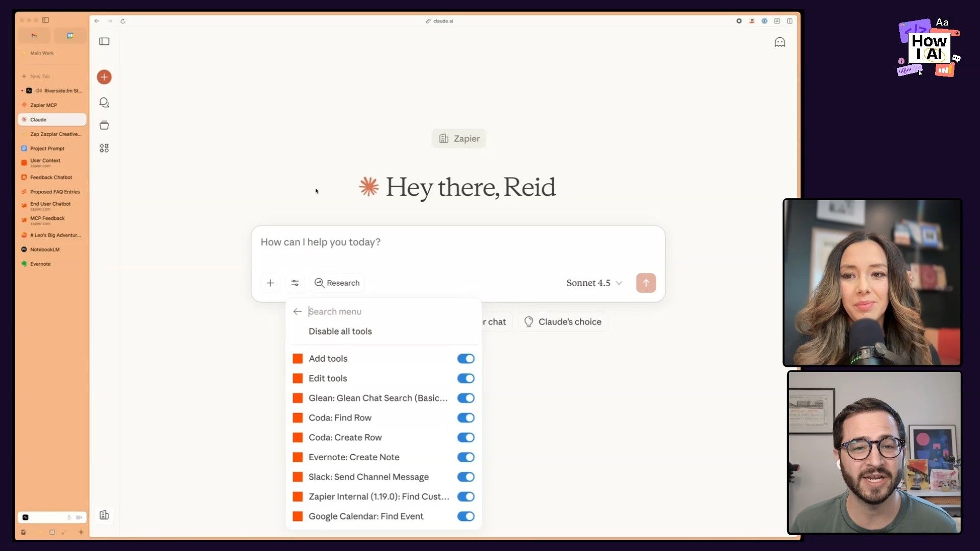The height and width of the screenshot is (551, 980).
Task: Toggle Google Calendar: Find Event switch
Action: pyautogui.click(x=465, y=516)
